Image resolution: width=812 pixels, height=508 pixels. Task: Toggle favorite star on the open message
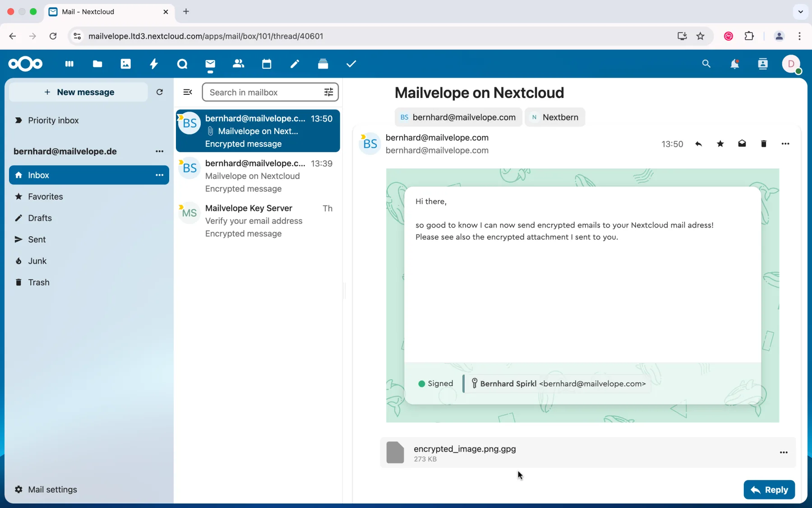coord(720,144)
